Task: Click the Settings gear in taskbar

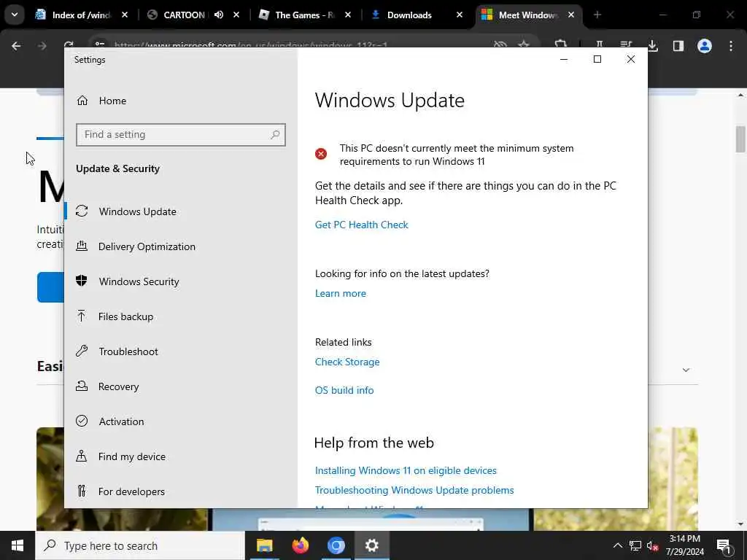Action: 371,545
